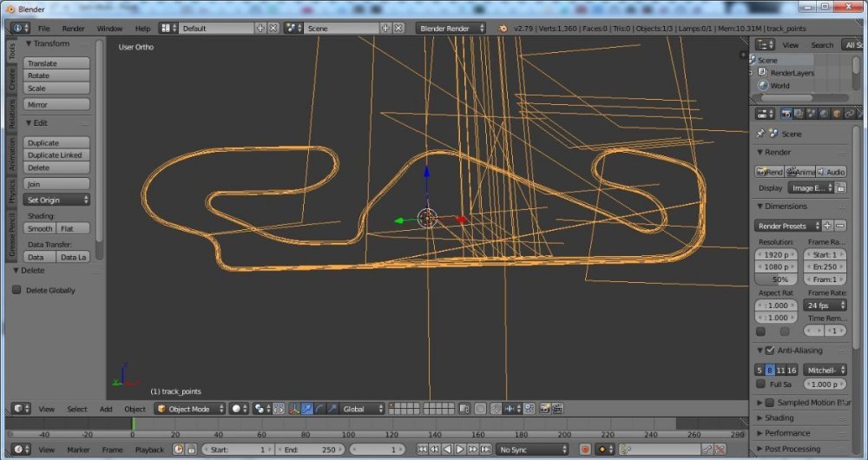
Task: Open the Render menu in top bar
Action: [x=74, y=29]
